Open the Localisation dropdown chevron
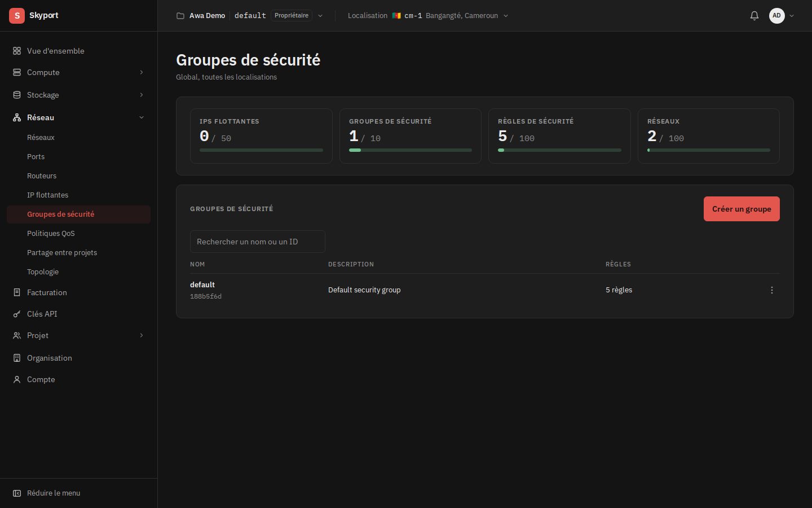The image size is (812, 508). click(x=506, y=16)
